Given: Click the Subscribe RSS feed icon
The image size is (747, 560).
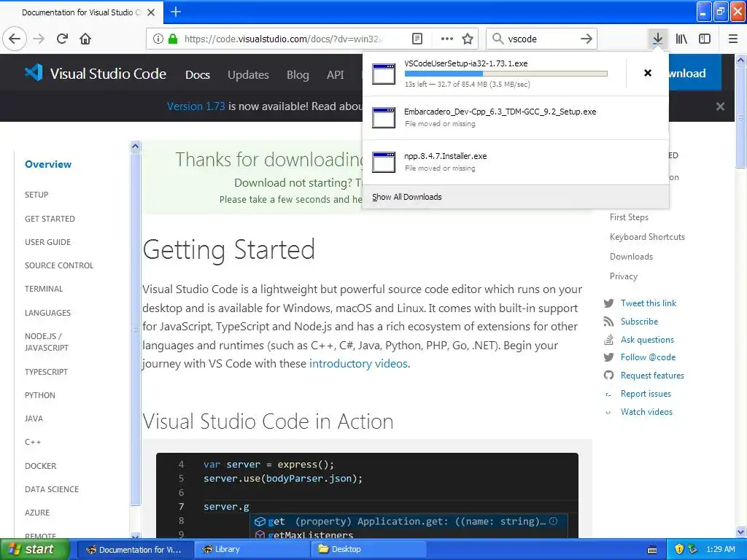Looking at the screenshot, I should pos(608,322).
